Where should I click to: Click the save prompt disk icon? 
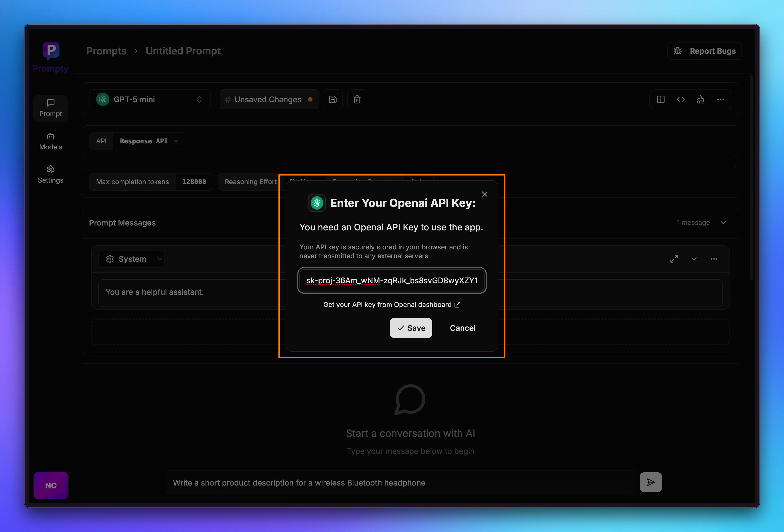333,99
